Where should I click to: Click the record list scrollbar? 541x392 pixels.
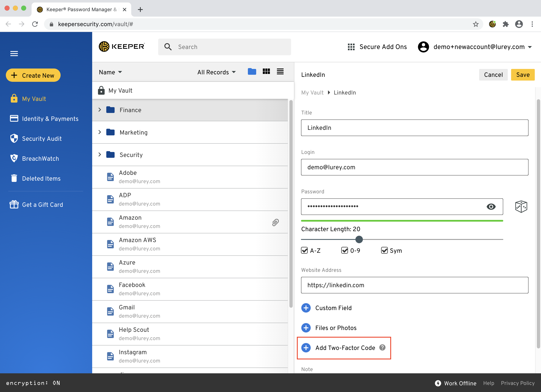point(291,204)
